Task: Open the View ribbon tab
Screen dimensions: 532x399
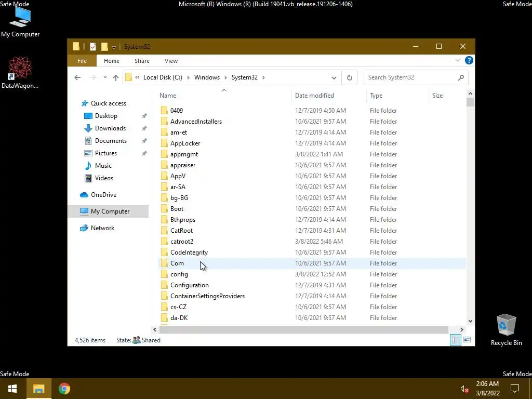Action: click(171, 61)
